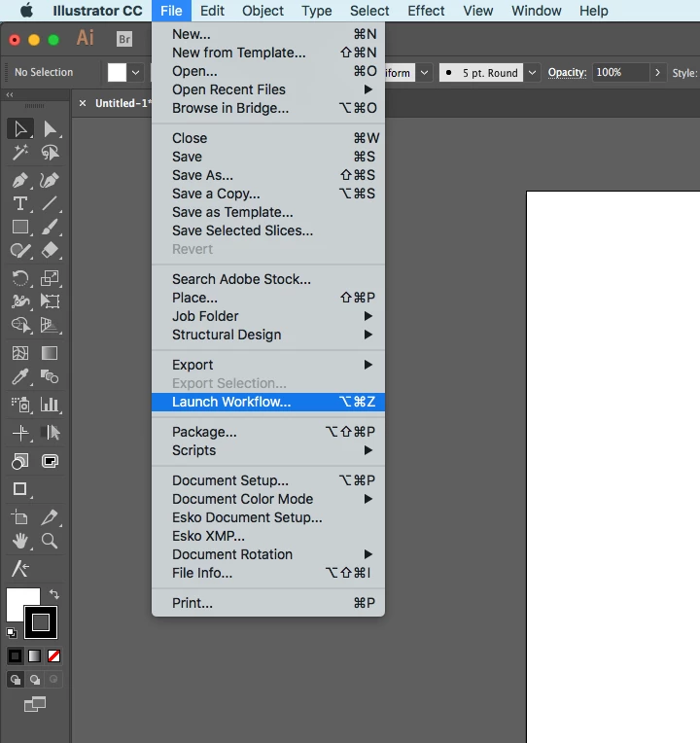
Task: Select the Zoom tool
Action: 50,541
